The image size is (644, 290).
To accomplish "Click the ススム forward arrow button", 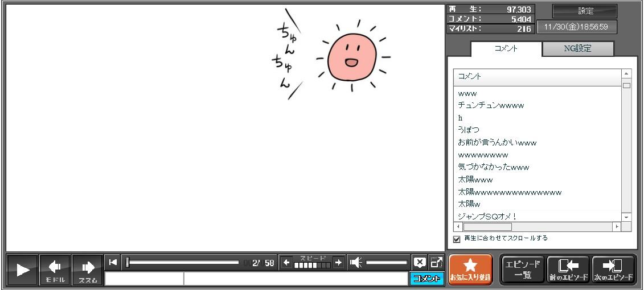I will 87,270.
